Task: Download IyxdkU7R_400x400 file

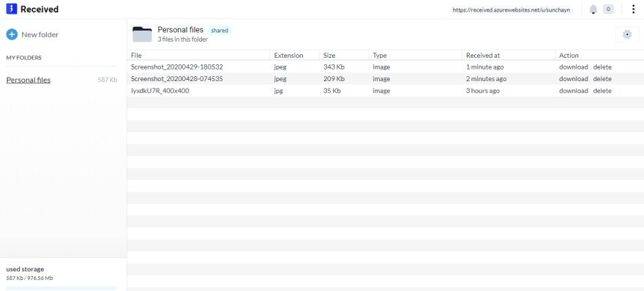Action: coord(573,91)
